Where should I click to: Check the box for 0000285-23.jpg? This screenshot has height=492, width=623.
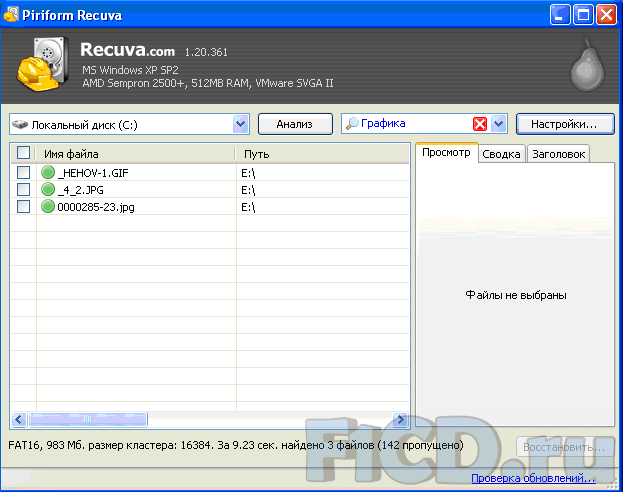coord(23,207)
